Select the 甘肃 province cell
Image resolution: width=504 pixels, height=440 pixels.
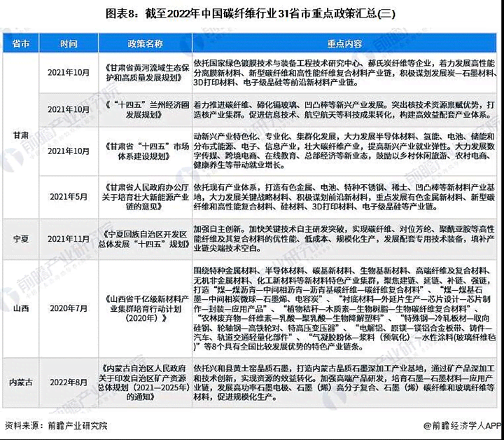(x=20, y=134)
